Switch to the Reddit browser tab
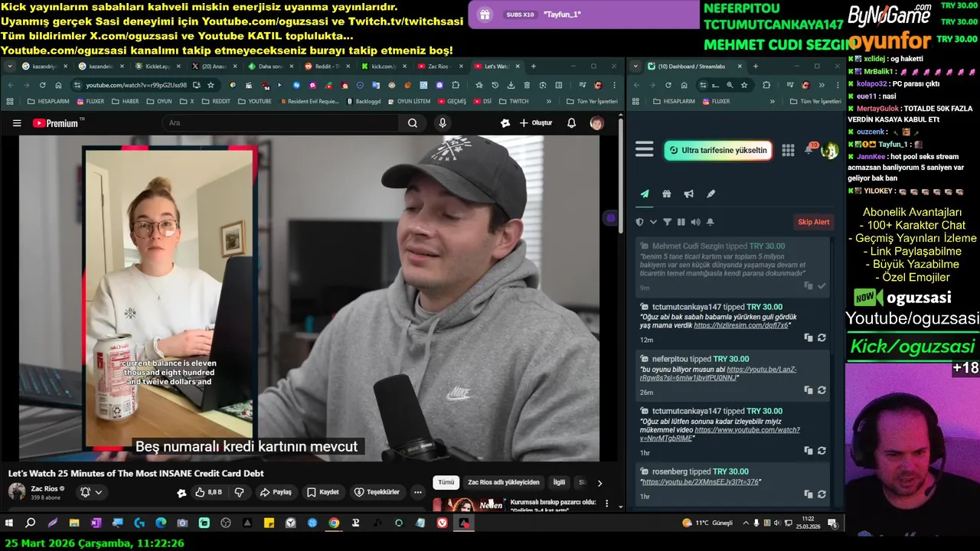The height and width of the screenshot is (551, 980). pyautogui.click(x=327, y=67)
